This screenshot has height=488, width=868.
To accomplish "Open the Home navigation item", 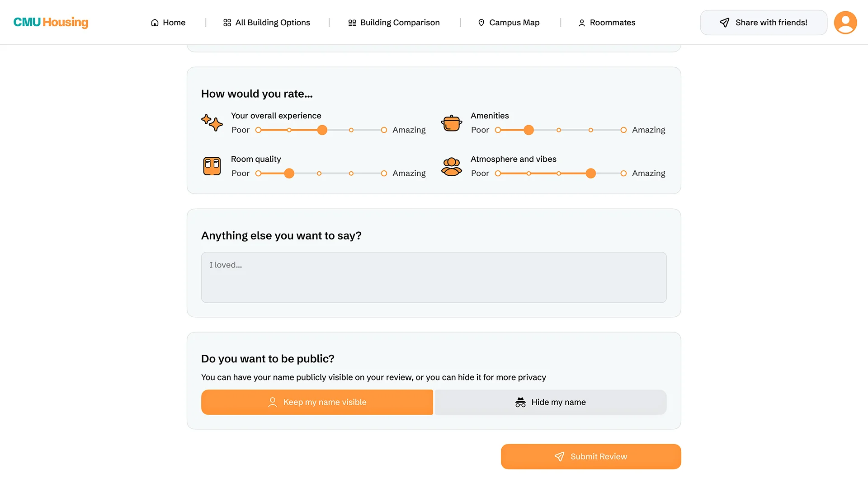I will tap(168, 23).
